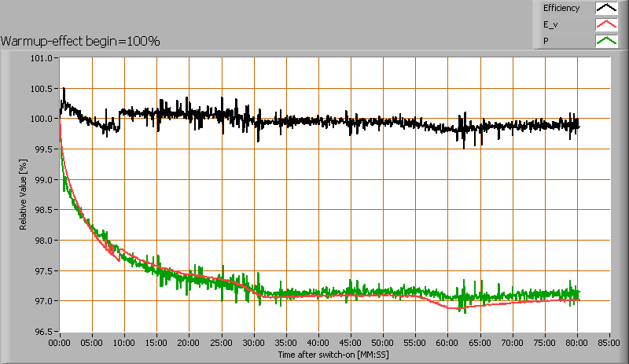
Task: Click the 20:00 tick on the time axis
Action: [189, 343]
